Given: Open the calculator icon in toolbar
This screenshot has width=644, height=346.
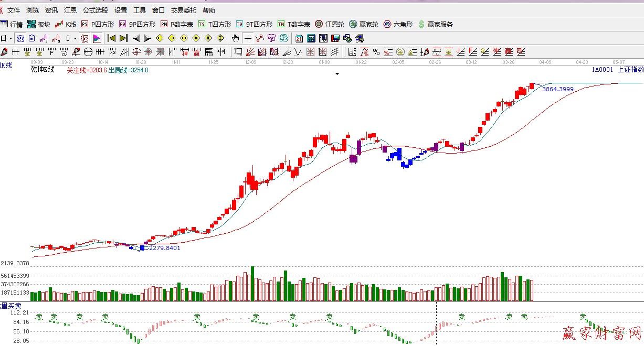Looking at the screenshot, I should click(x=311, y=38).
